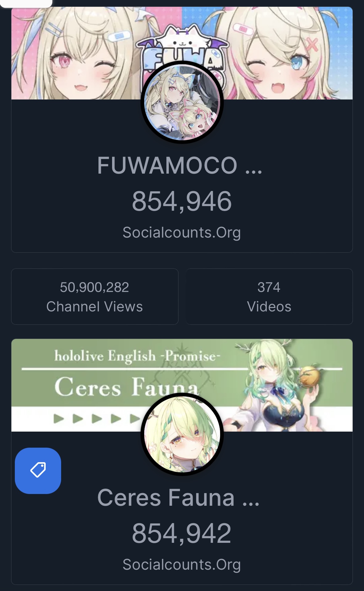Image resolution: width=364 pixels, height=591 pixels.
Task: Click the FUWAMOCO channel banner image
Action: pos(182,53)
